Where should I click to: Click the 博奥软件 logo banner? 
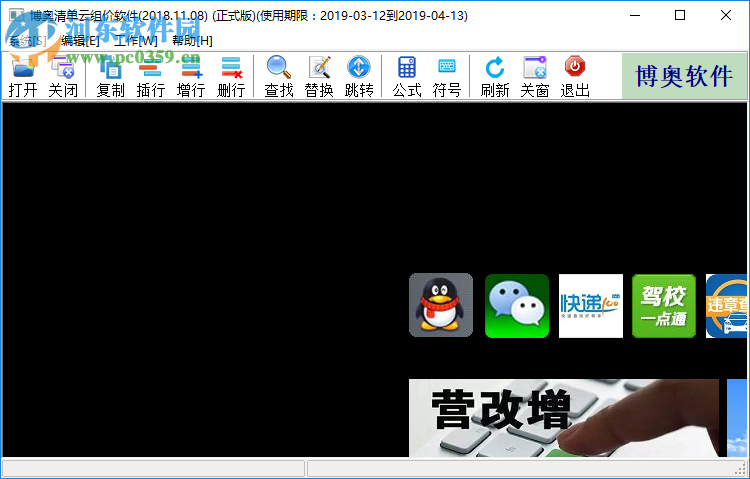tap(684, 76)
